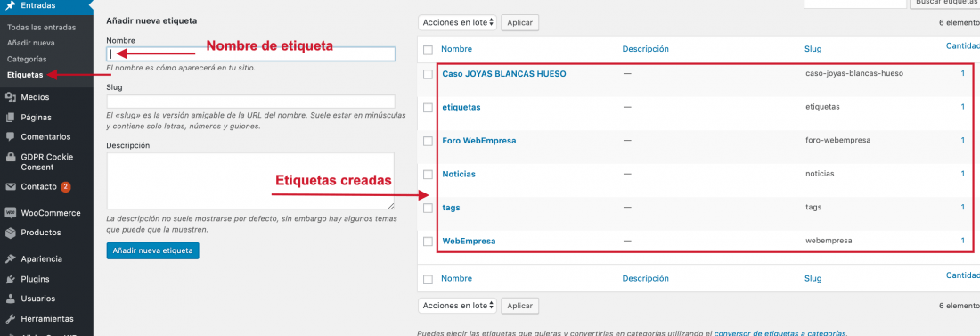Viewport: 980px width, 336px height.
Task: Sort by Slug column header at top
Action: click(813, 49)
